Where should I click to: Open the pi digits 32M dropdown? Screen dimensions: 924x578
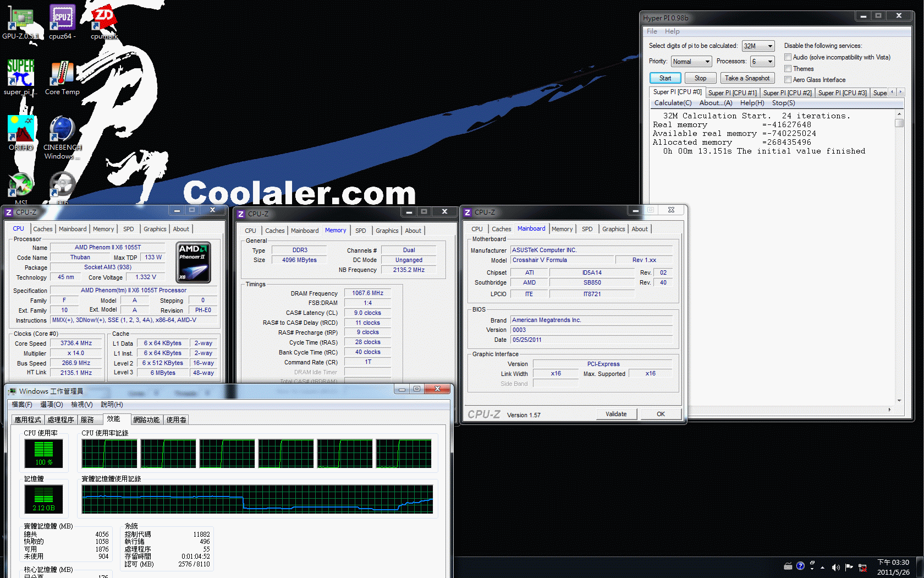[x=758, y=46]
